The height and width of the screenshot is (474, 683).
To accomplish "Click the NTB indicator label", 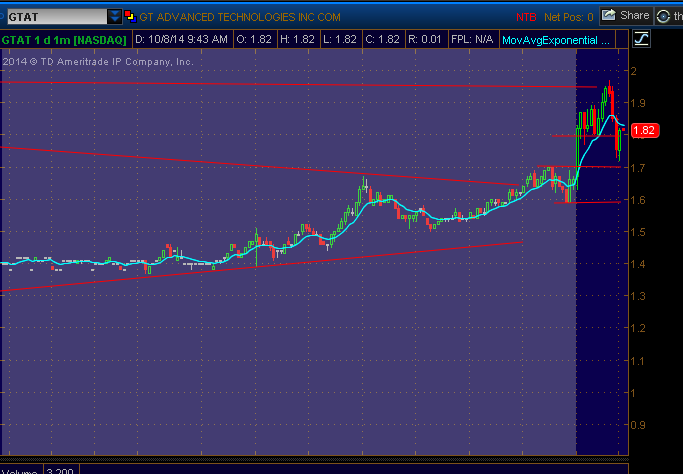I will click(526, 17).
